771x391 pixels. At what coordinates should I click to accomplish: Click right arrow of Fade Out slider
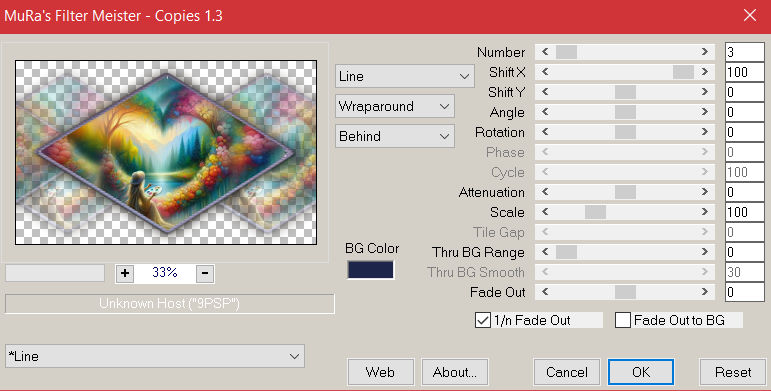tap(705, 292)
